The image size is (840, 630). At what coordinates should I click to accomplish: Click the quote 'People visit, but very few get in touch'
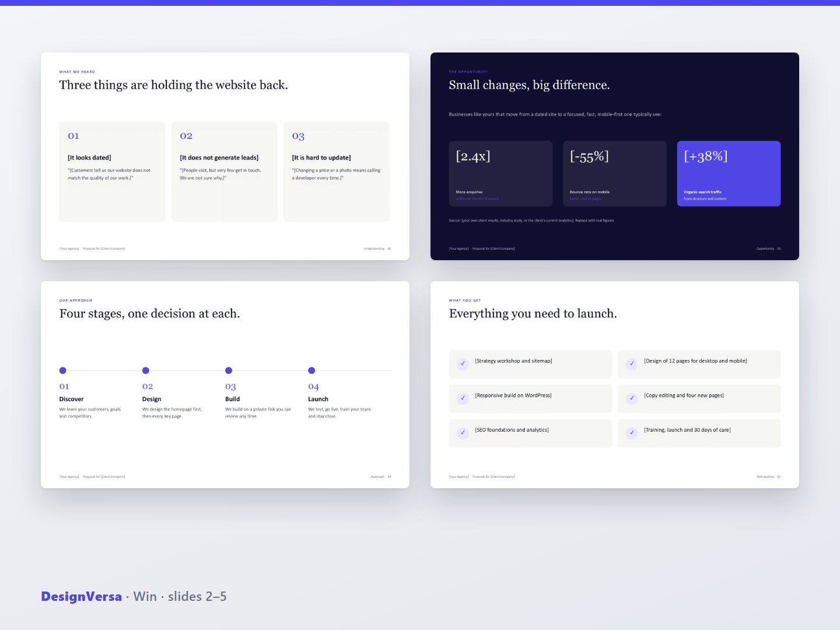(x=220, y=174)
